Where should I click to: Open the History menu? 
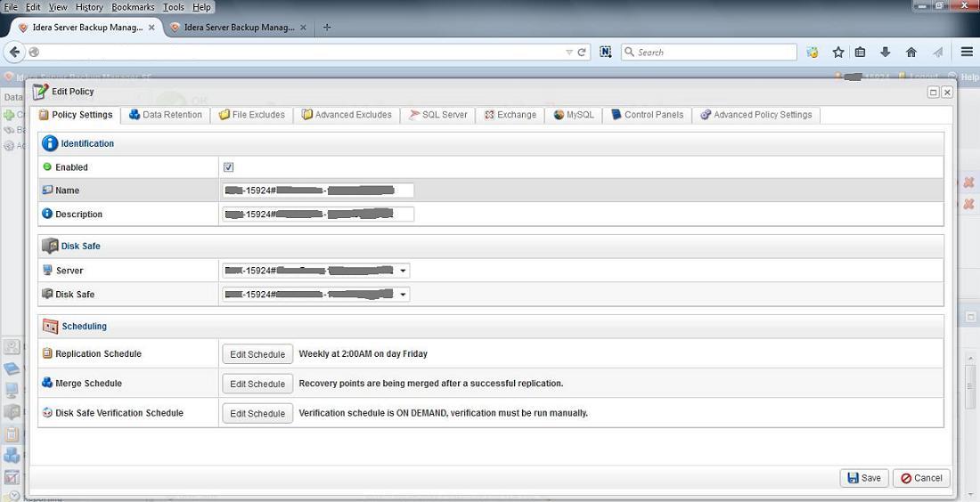tap(89, 7)
